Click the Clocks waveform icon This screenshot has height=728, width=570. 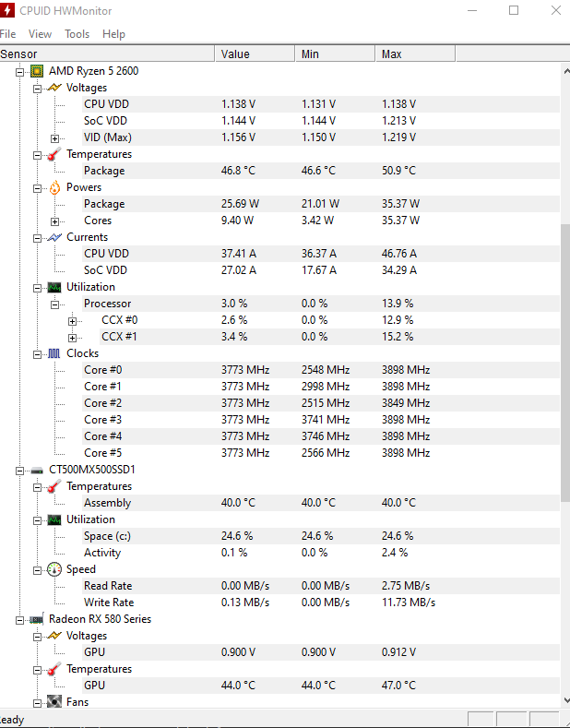tap(54, 353)
